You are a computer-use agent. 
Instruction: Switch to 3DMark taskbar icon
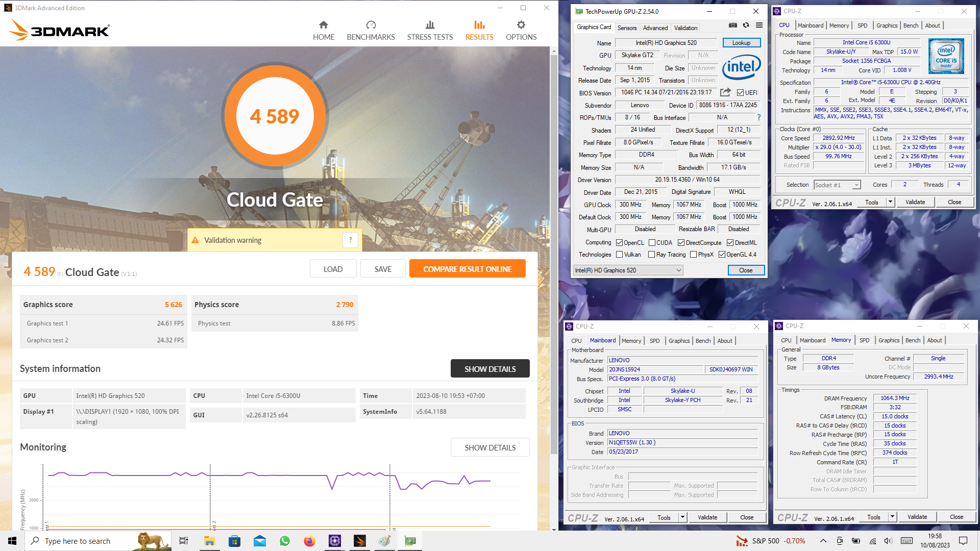pyautogui.click(x=359, y=541)
